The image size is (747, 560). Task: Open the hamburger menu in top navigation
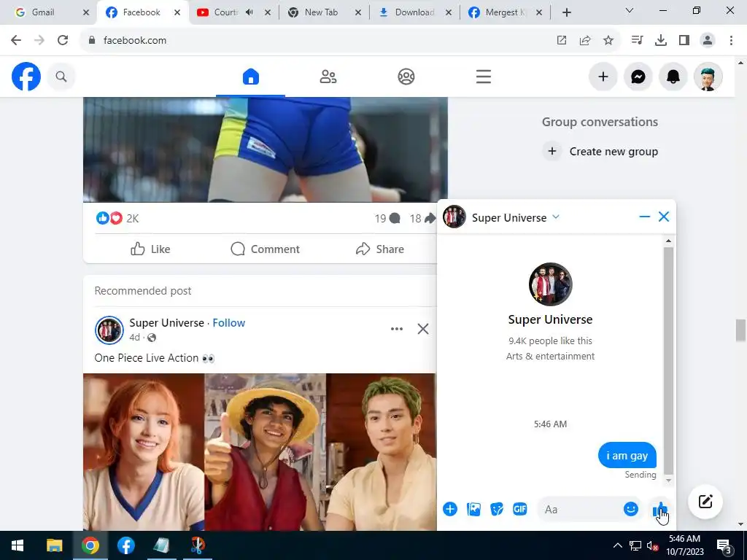(483, 77)
